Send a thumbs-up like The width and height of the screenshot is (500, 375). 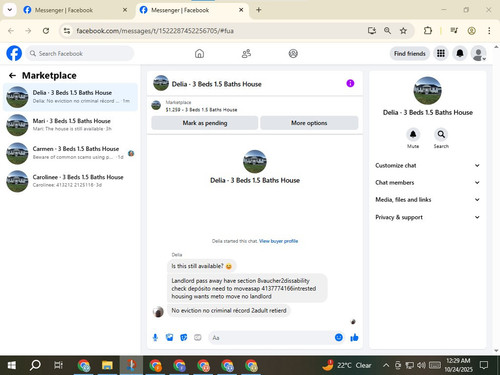tap(354, 337)
